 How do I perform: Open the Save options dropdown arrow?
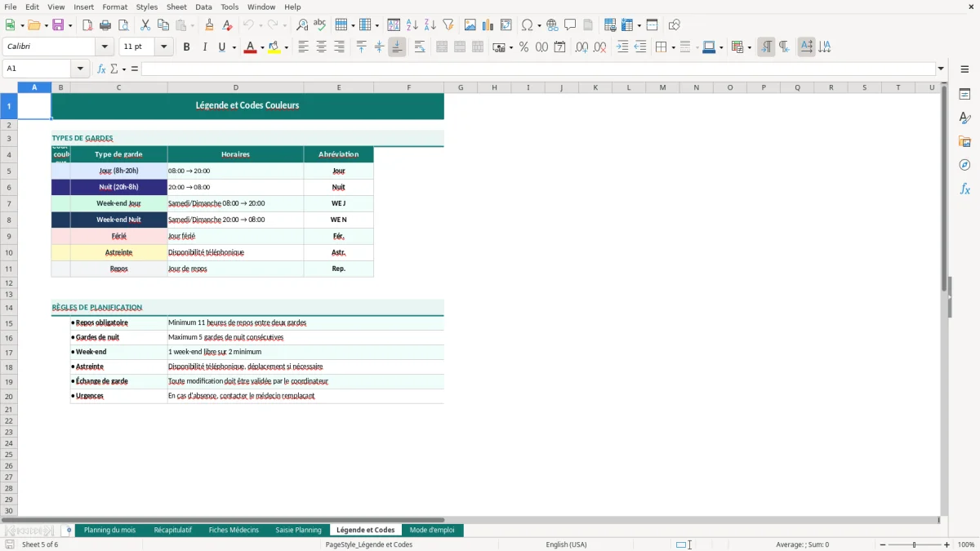click(x=70, y=25)
